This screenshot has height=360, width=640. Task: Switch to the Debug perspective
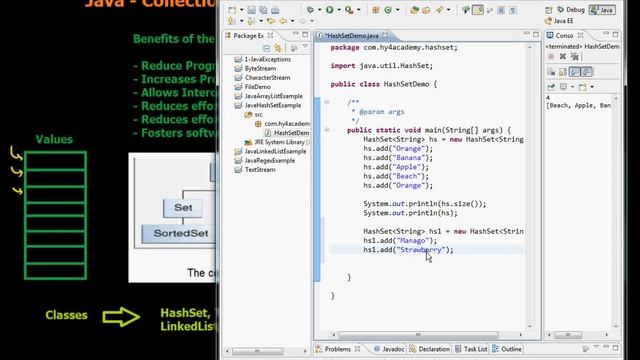571,10
